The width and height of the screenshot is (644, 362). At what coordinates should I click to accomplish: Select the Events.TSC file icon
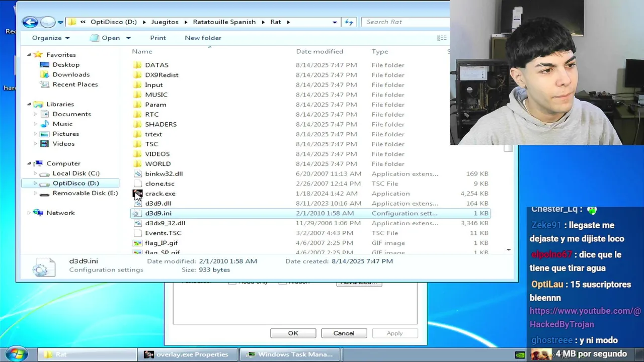[138, 233]
